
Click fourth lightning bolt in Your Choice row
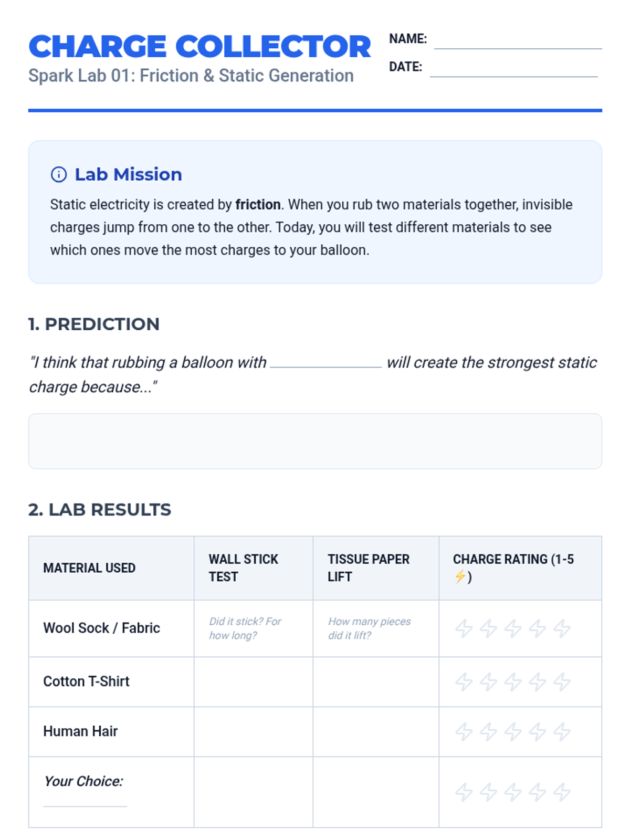tap(537, 792)
